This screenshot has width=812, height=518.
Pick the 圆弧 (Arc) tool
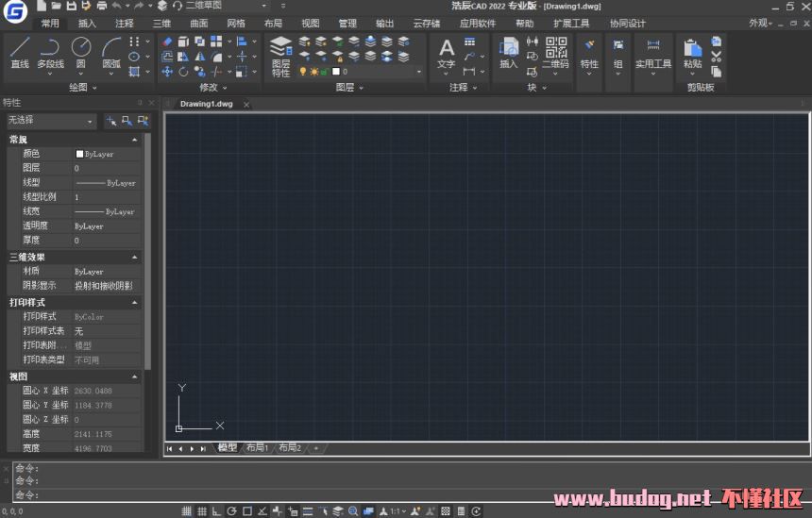[x=111, y=51]
